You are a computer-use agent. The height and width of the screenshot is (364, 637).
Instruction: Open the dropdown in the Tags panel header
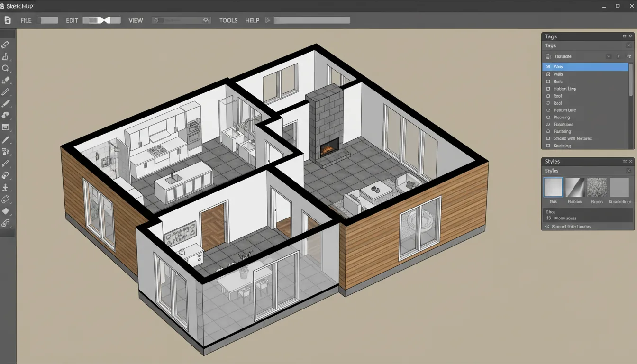[609, 56]
